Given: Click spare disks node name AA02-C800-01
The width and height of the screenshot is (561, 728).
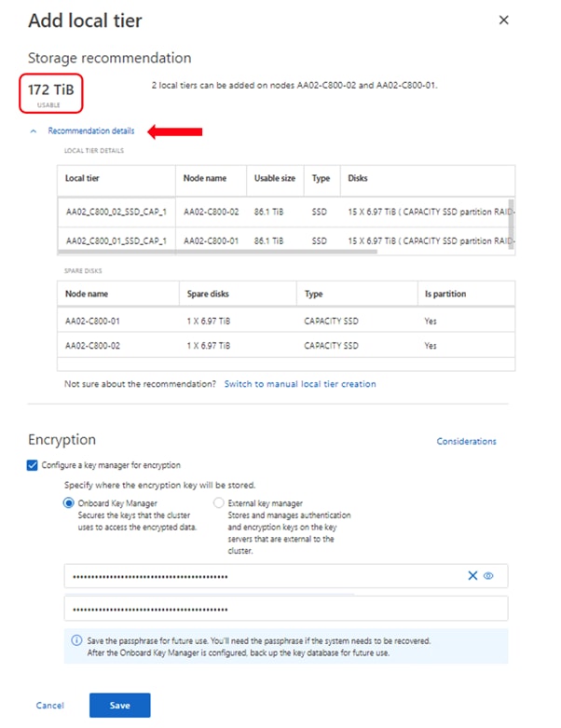Looking at the screenshot, I should pos(92,321).
